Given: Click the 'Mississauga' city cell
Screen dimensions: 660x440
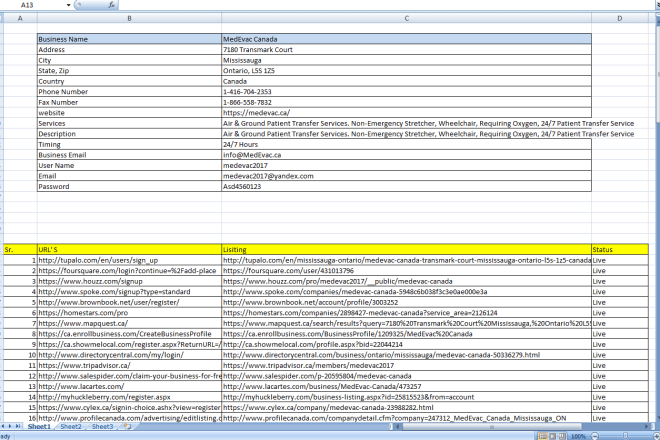Looking at the screenshot, I should pyautogui.click(x=406, y=60).
